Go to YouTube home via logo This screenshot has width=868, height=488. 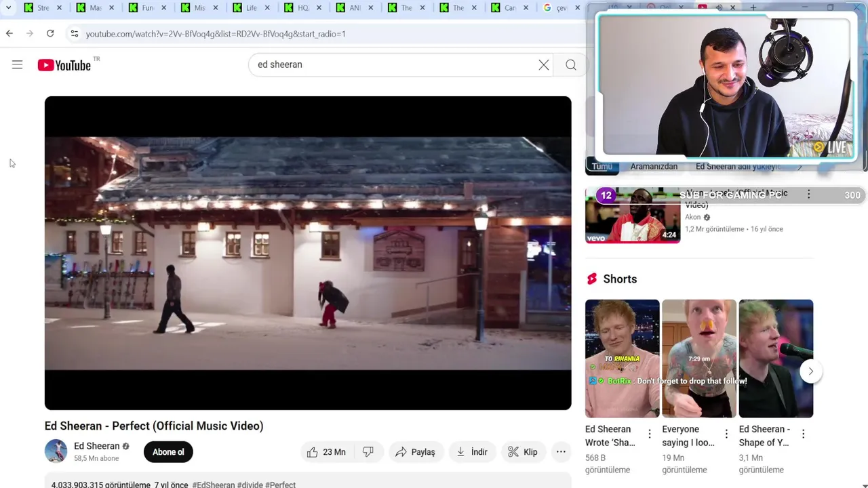(64, 65)
